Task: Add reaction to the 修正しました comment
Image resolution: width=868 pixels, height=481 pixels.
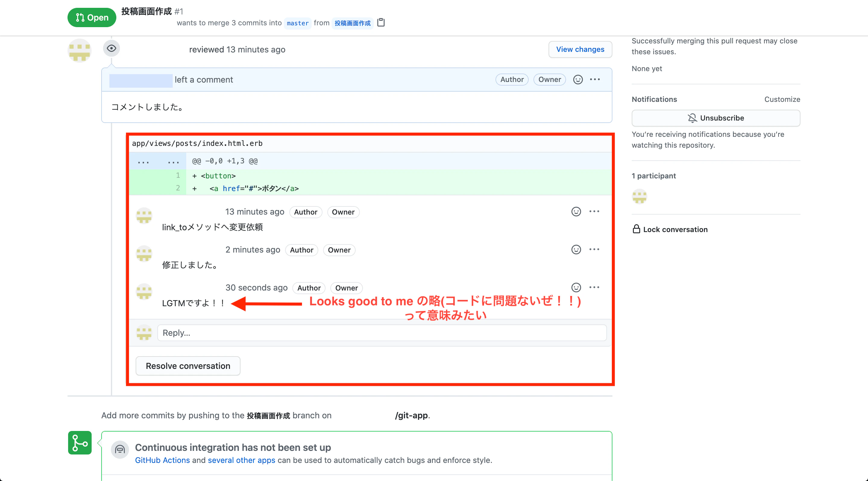Action: (x=576, y=250)
